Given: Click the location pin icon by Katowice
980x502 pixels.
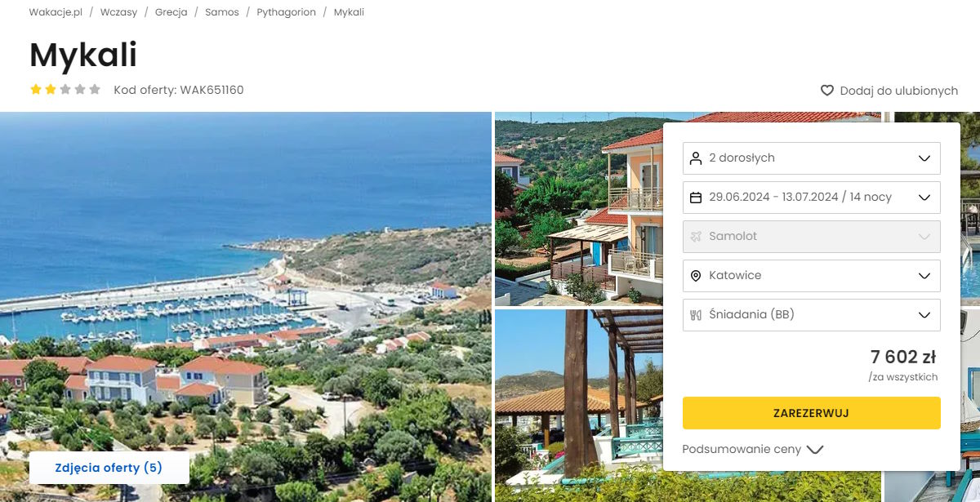Looking at the screenshot, I should tap(696, 276).
